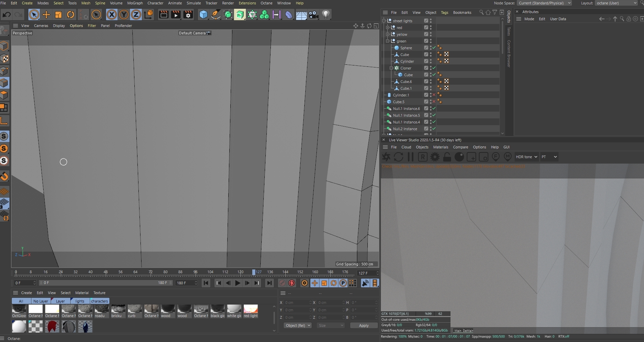Viewport: 644px width, 342px height.
Task: Open the MoGraph menu
Action: [135, 3]
